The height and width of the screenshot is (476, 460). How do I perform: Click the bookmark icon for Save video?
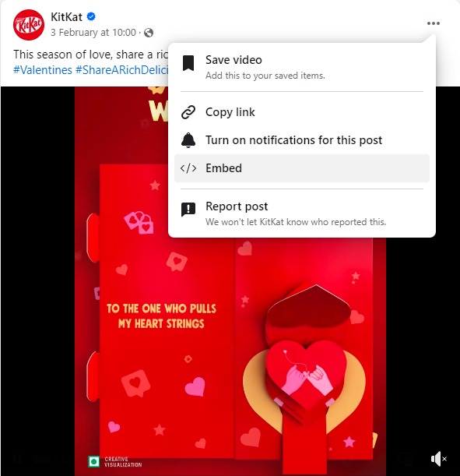[x=188, y=63]
